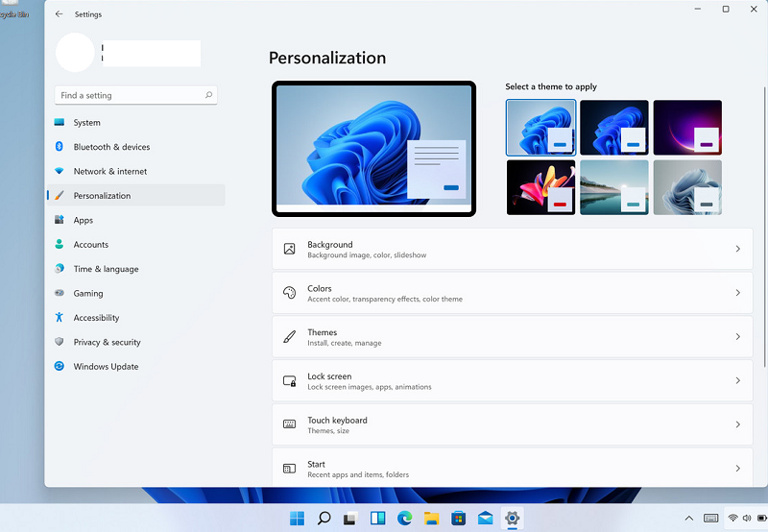768x532 pixels.
Task: Expand the Touch keyboard chevron
Action: click(737, 424)
